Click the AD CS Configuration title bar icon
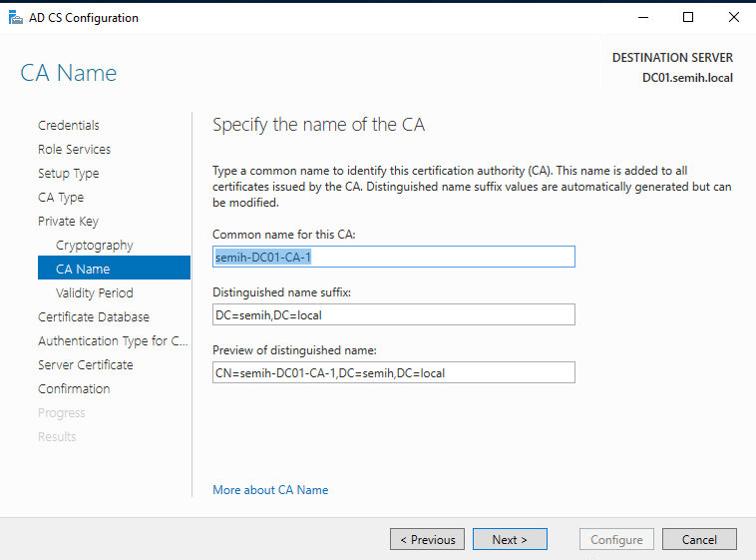 pyautogui.click(x=15, y=17)
